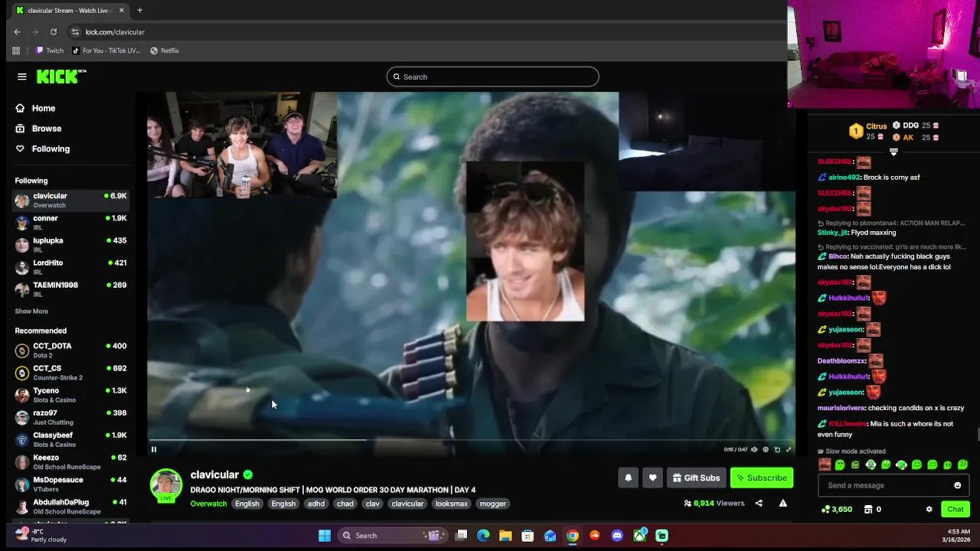Open LordHito's channel

[x=70, y=267]
